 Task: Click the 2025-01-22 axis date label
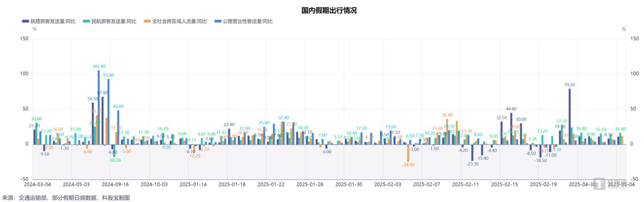[x=271, y=184]
